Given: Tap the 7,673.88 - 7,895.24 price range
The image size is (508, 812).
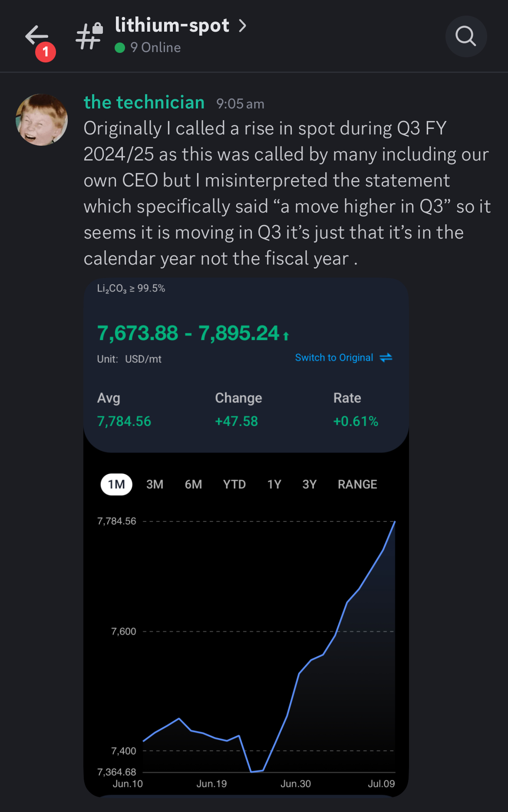Looking at the screenshot, I should (188, 334).
